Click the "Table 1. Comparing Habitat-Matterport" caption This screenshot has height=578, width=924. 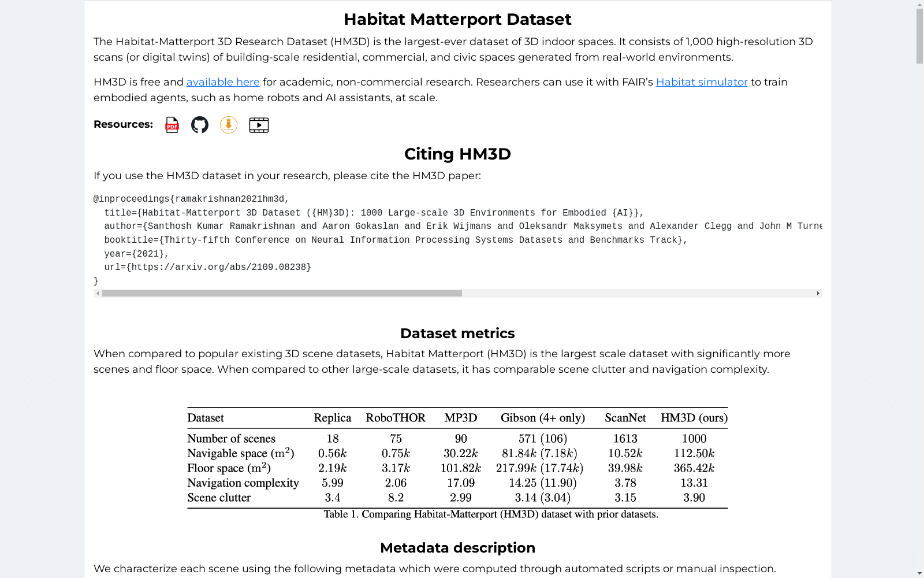(x=491, y=514)
